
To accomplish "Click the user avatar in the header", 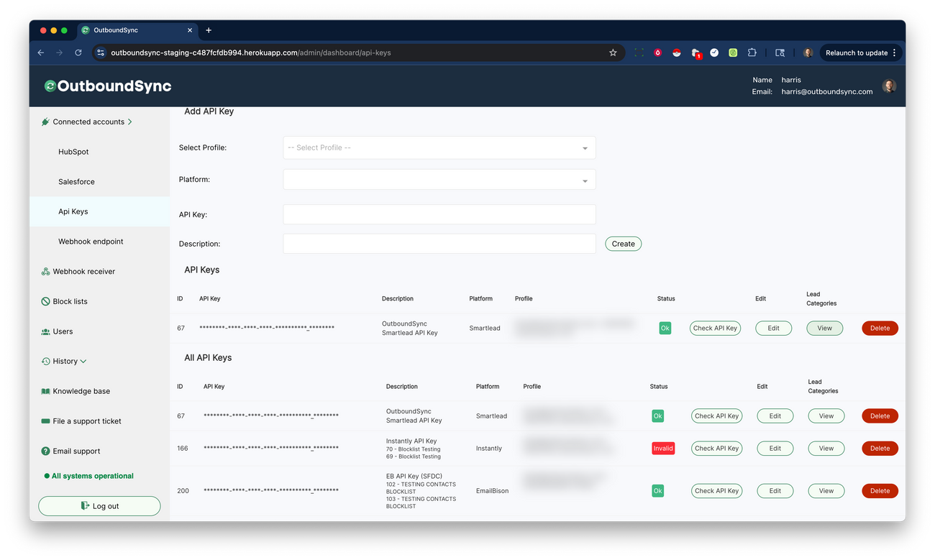I will 889,85.
